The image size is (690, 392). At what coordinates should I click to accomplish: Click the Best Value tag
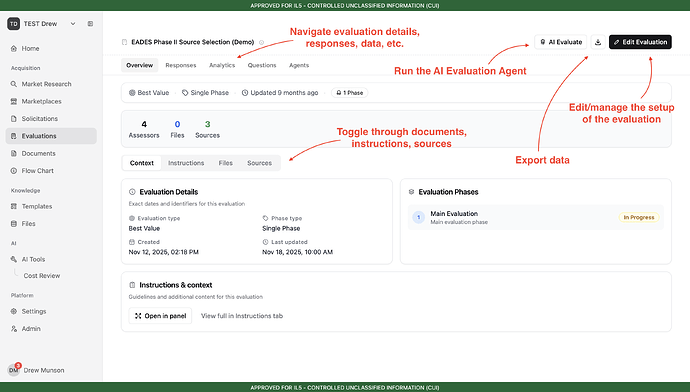(149, 93)
